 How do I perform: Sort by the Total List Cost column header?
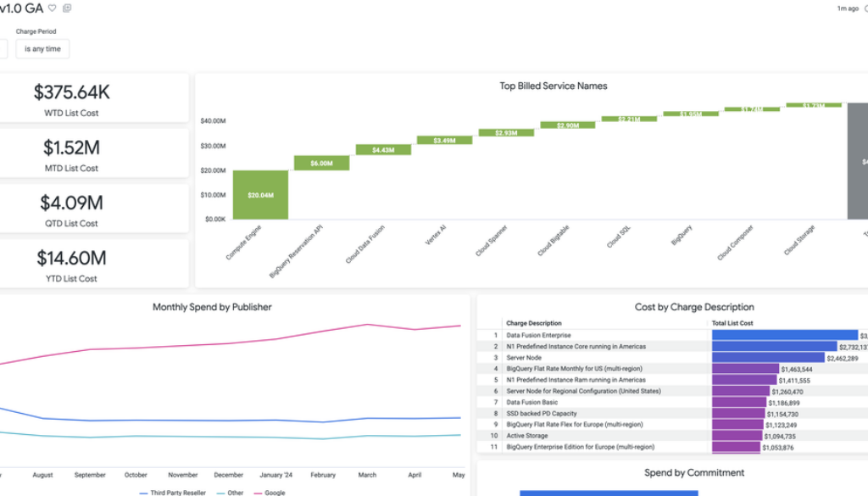734,323
